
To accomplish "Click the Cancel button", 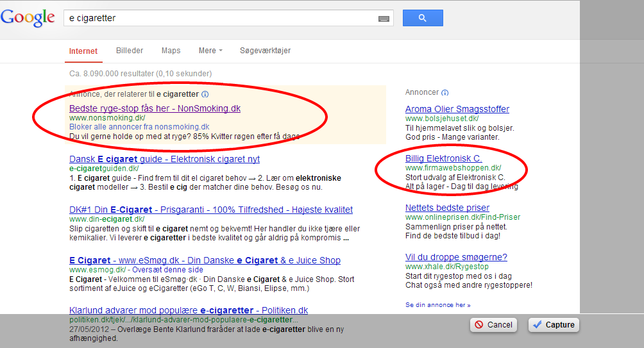I will tap(493, 325).
